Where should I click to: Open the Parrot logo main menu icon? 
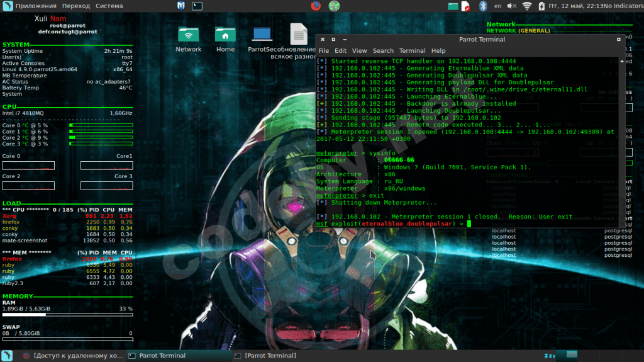click(x=8, y=6)
